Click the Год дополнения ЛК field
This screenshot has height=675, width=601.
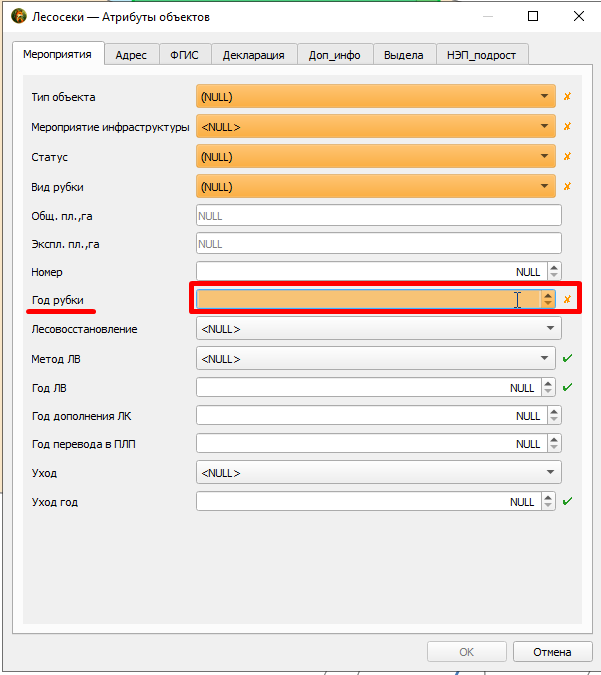[x=372, y=415]
